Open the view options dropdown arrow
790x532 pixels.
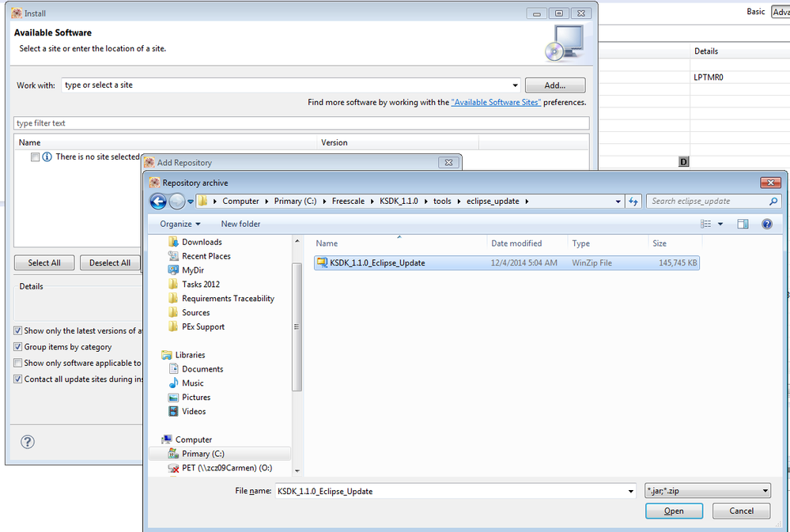[720, 224]
